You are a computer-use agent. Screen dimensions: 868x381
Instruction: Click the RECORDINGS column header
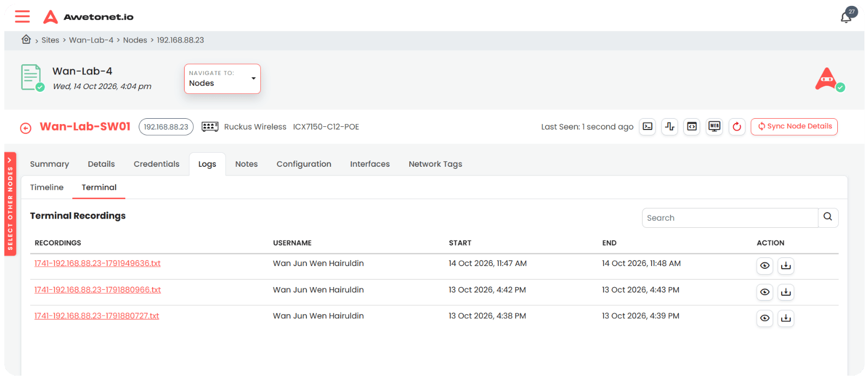click(x=58, y=243)
